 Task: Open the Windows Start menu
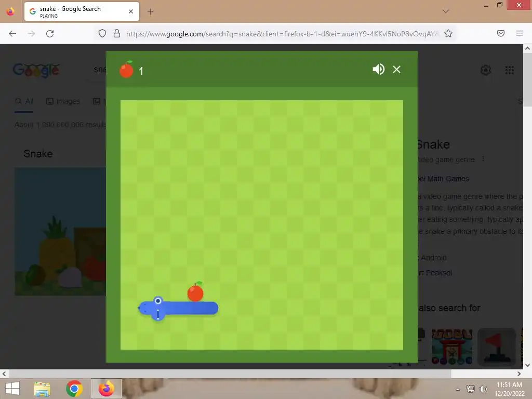click(x=12, y=389)
